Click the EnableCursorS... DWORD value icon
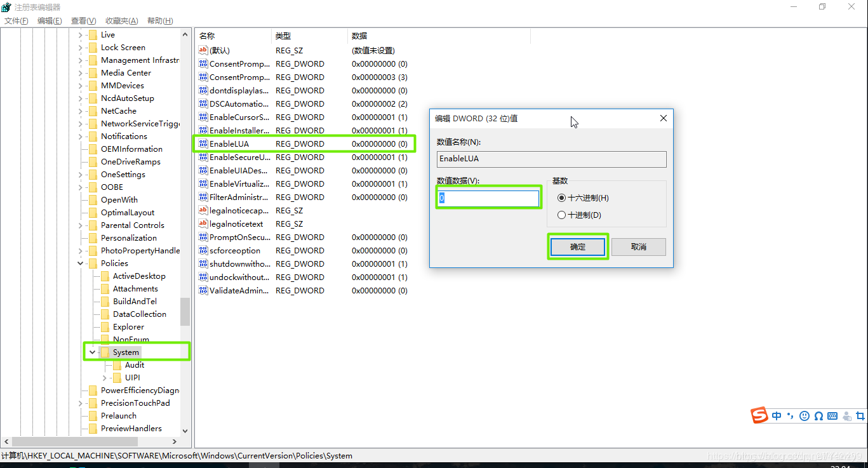The height and width of the screenshot is (468, 868). coord(203,117)
